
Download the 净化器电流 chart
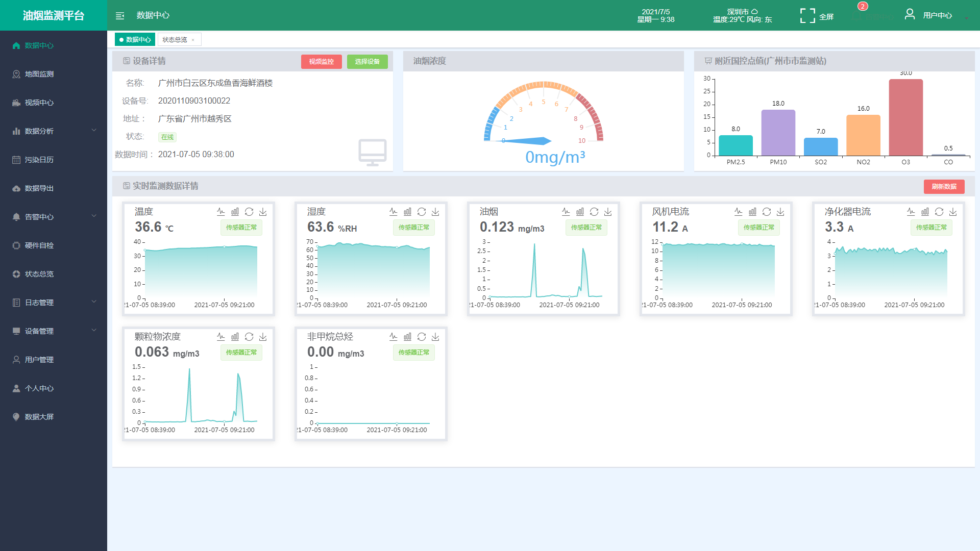pos(953,211)
